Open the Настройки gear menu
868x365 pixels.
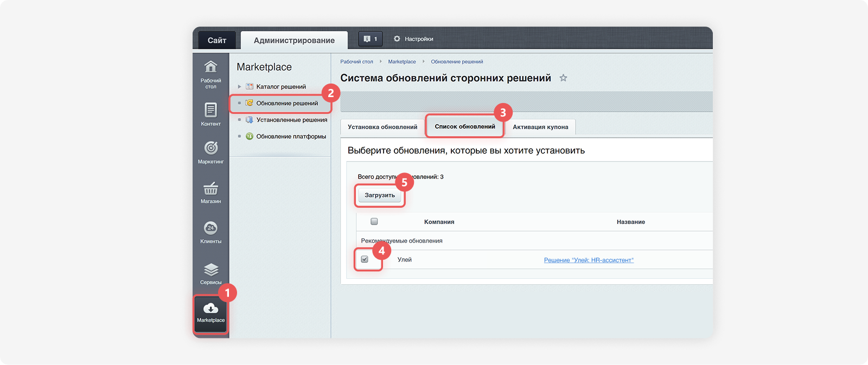click(413, 39)
